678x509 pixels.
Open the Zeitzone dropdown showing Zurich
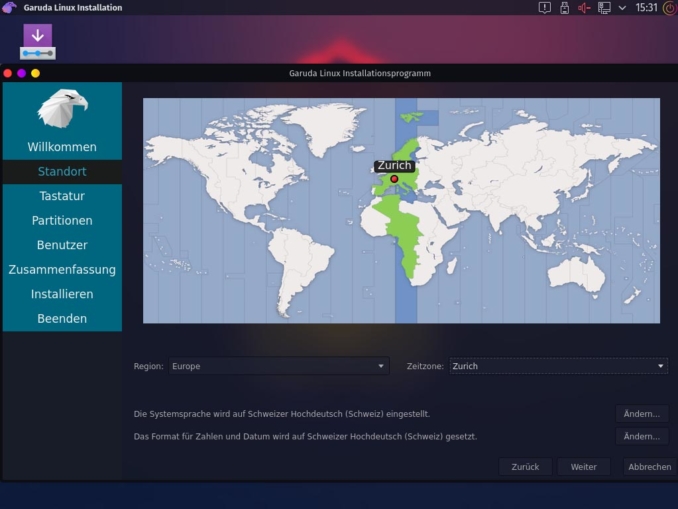click(x=558, y=366)
